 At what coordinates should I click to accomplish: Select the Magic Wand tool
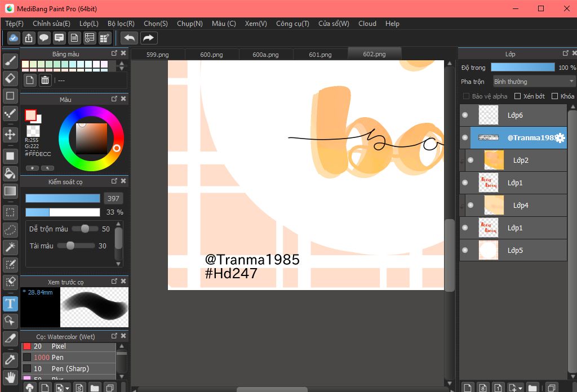click(10, 247)
